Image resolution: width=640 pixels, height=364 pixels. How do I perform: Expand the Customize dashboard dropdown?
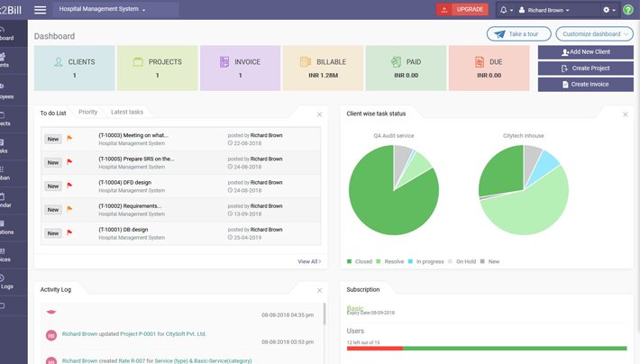pyautogui.click(x=591, y=34)
